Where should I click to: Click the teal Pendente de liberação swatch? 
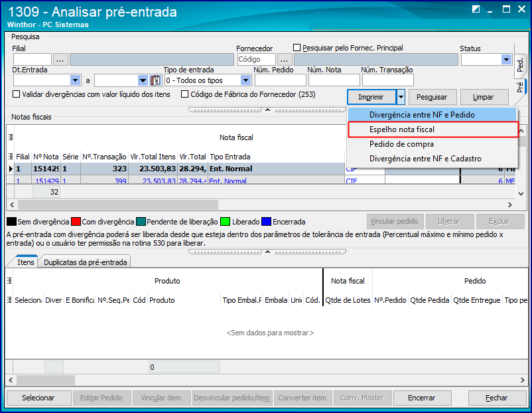[141, 222]
